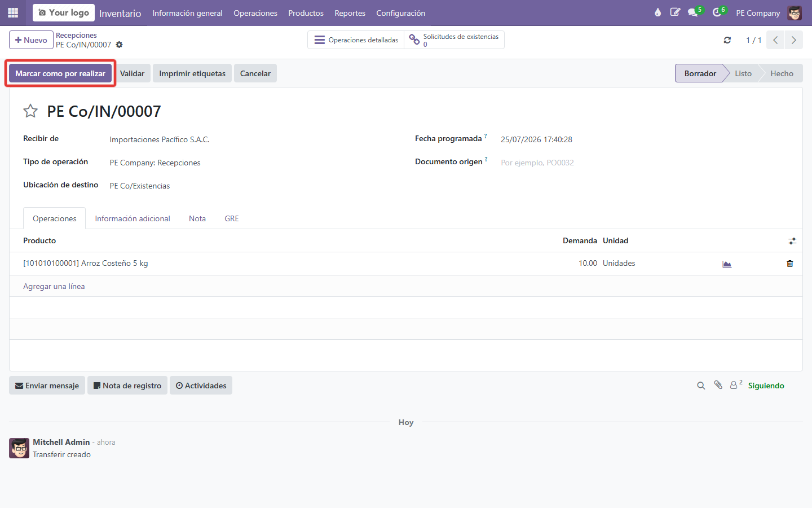This screenshot has width=812, height=508.
Task: Open the Reportes menu
Action: coord(350,13)
